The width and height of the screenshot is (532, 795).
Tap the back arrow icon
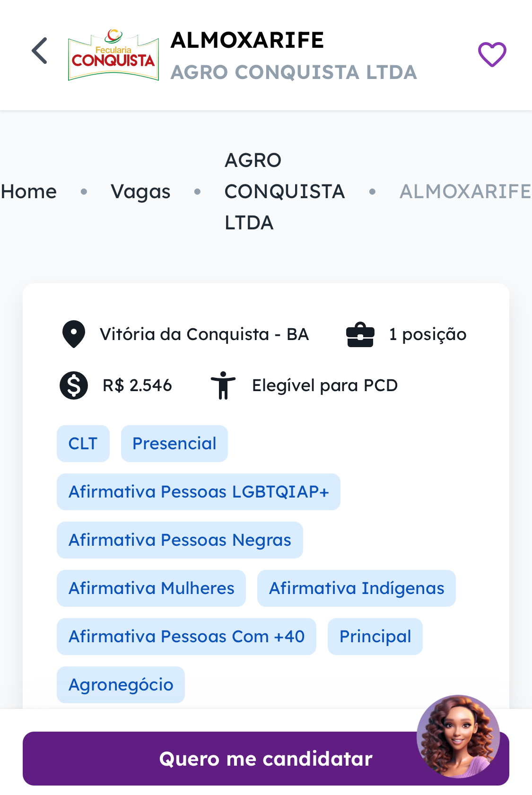tap(40, 51)
